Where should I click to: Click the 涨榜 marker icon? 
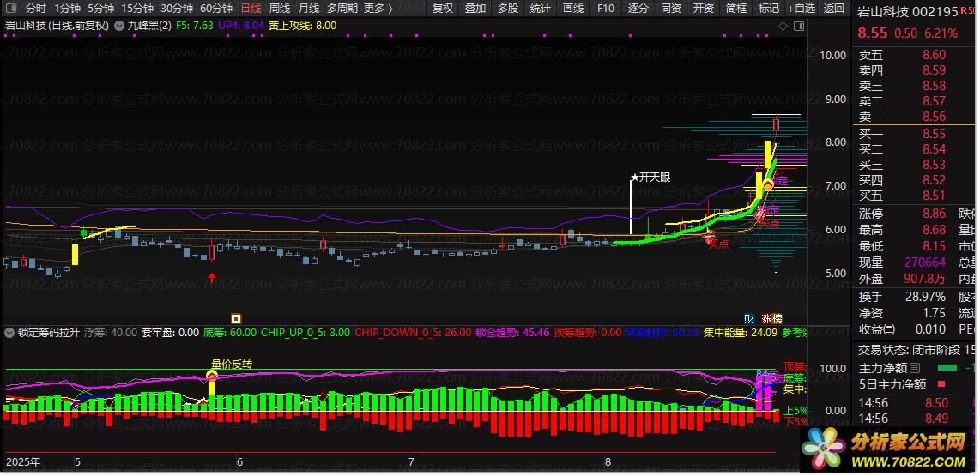(771, 318)
